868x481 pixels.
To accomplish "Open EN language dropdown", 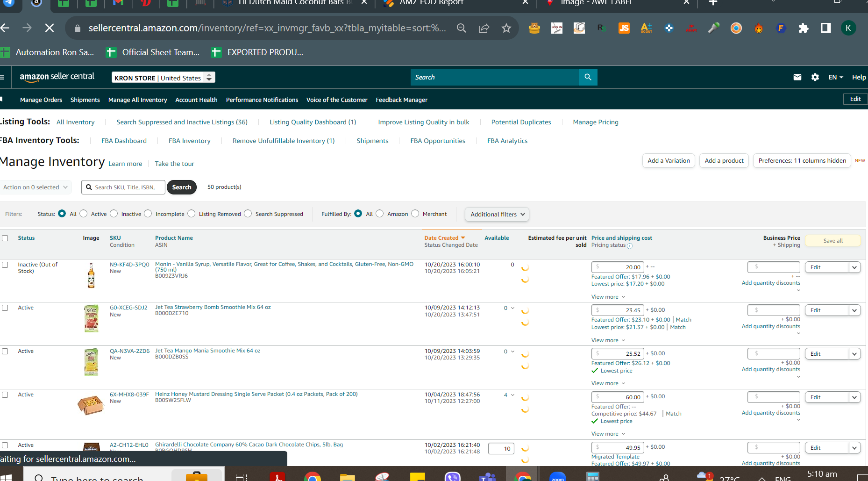I will 836,77.
